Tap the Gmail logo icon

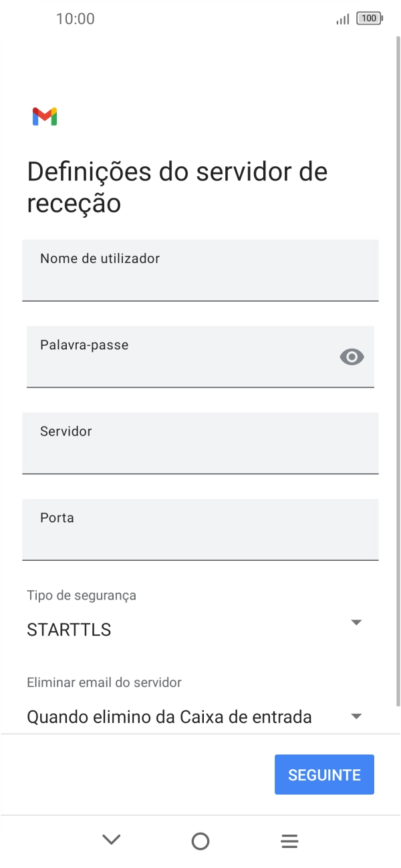pyautogui.click(x=45, y=116)
